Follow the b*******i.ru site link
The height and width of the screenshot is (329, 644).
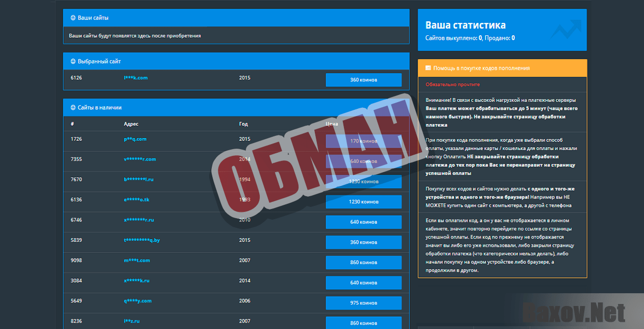(139, 180)
